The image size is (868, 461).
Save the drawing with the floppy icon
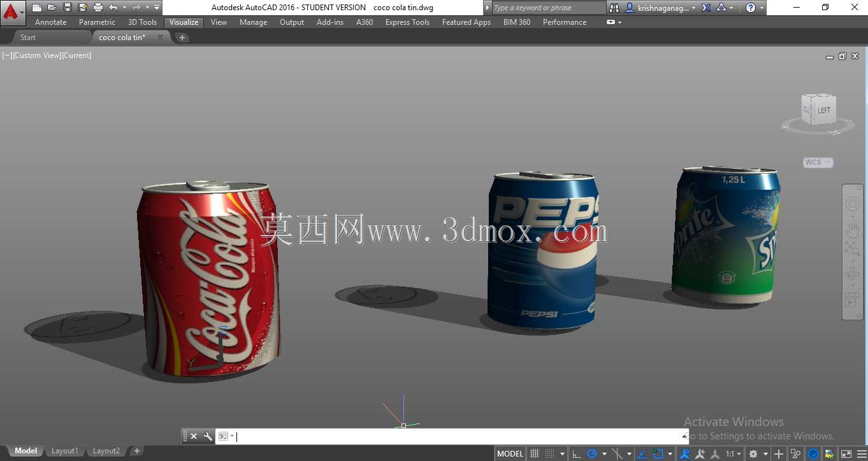click(67, 8)
